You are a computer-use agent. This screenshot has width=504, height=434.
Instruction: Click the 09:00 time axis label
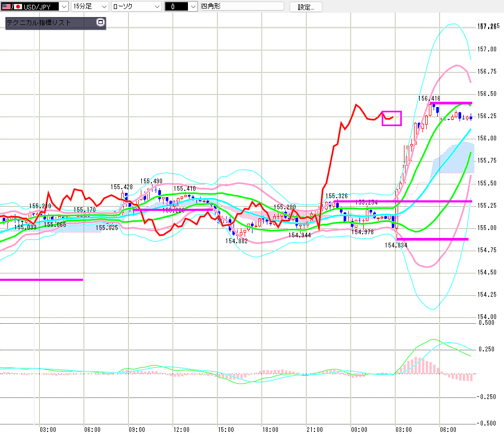click(137, 430)
